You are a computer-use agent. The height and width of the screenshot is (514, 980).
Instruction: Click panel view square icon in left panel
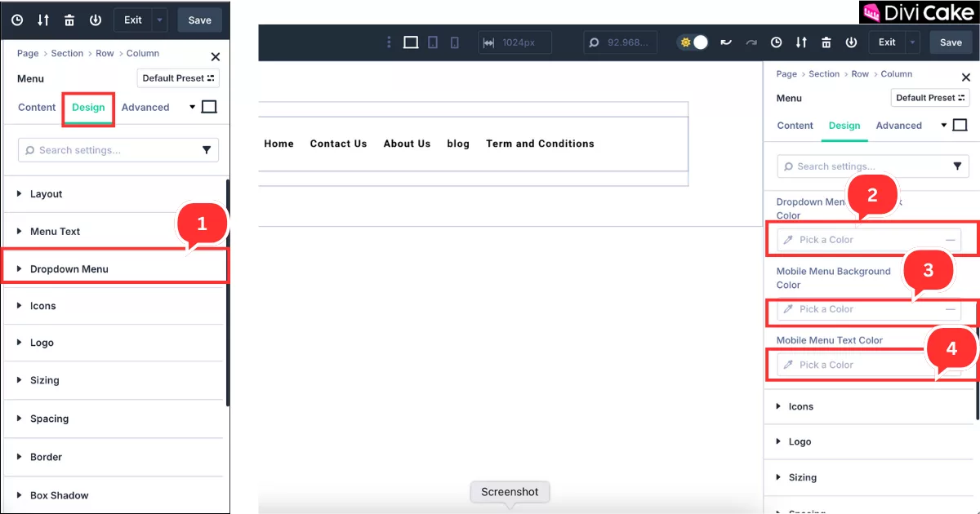pyautogui.click(x=209, y=107)
